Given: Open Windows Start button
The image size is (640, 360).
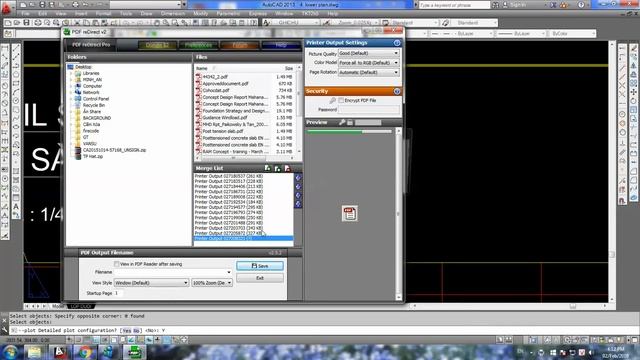Looking at the screenshot, I should tap(10, 352).
